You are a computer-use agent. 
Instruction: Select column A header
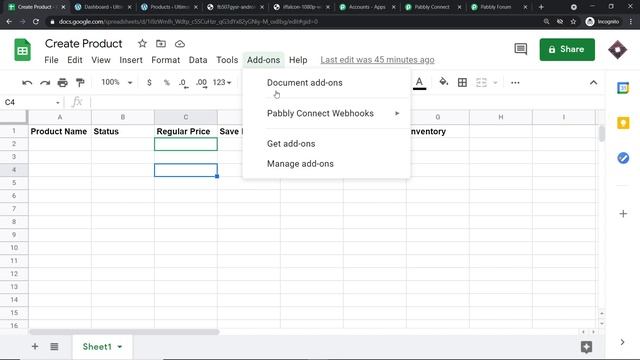(x=60, y=117)
